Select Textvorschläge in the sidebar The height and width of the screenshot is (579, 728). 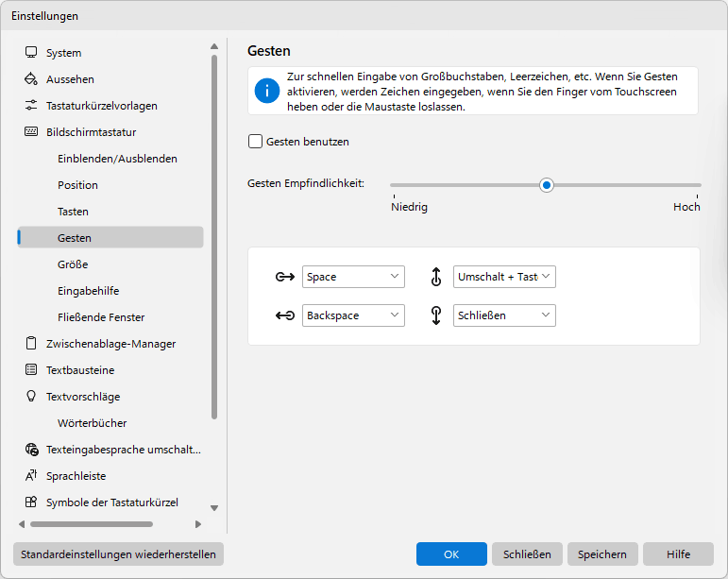pyautogui.click(x=110, y=397)
